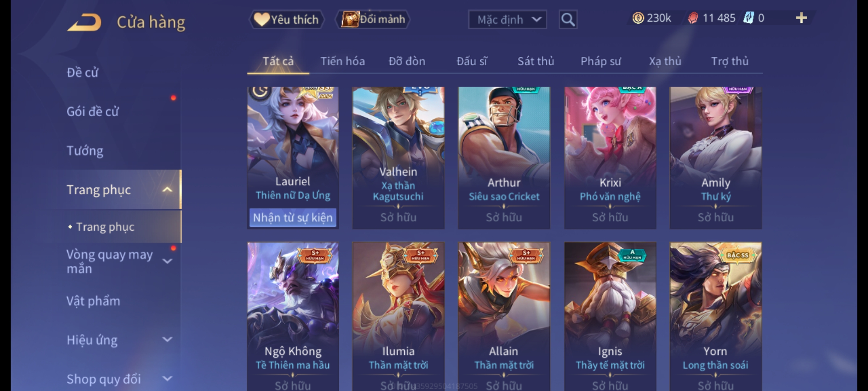Switch to the Sát thủ tab
This screenshot has height=391, width=868.
(536, 61)
